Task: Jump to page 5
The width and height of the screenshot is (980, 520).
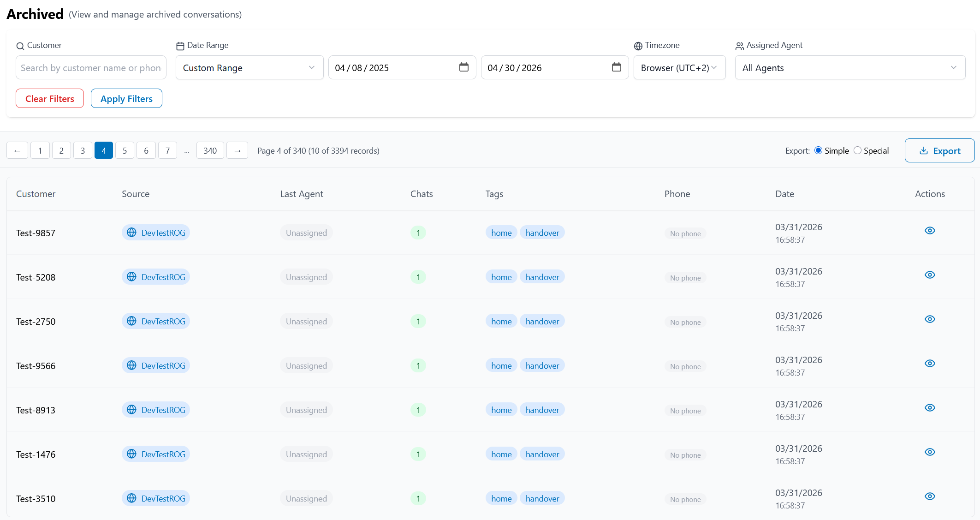Action: coord(125,150)
